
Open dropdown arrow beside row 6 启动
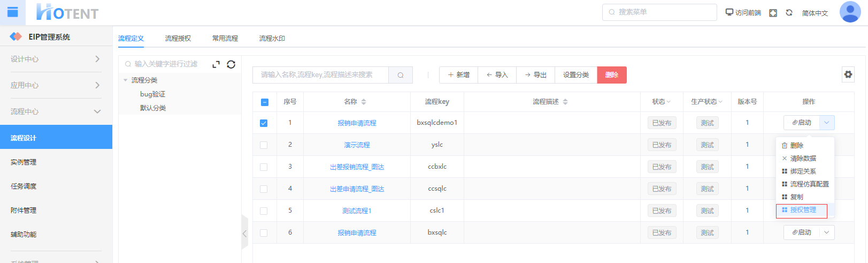[827, 232]
